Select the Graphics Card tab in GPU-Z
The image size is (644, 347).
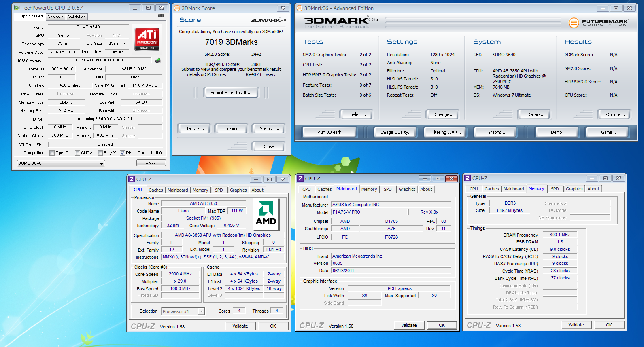pos(30,16)
